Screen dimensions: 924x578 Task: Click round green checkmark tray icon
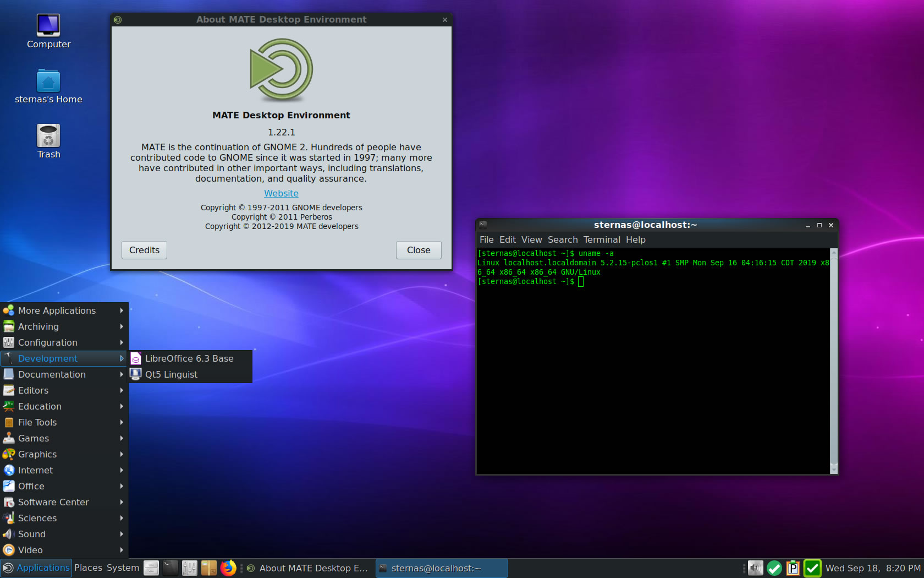774,568
